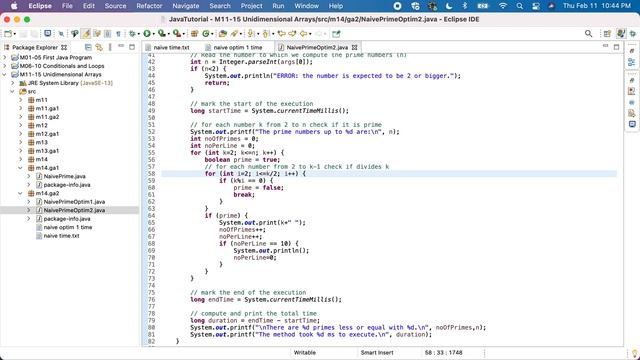Toggle Mark Occurrences highlighter
The width and height of the screenshot is (640, 360).
point(86,34)
